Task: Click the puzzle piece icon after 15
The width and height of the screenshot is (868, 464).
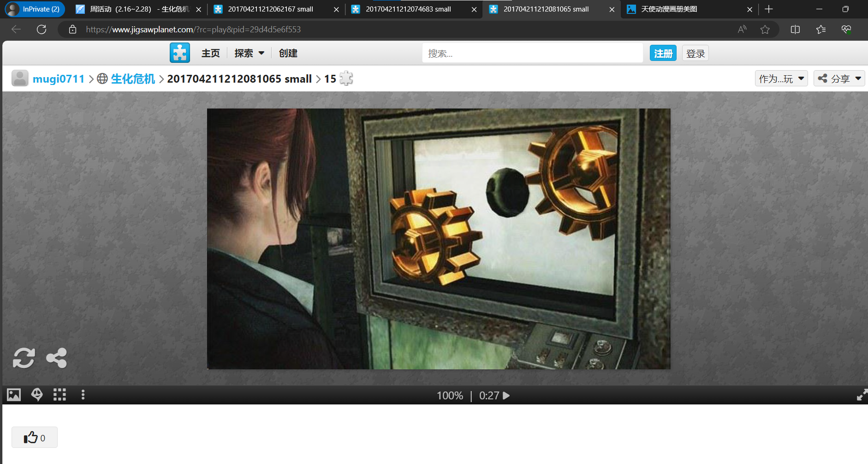Action: coord(345,78)
